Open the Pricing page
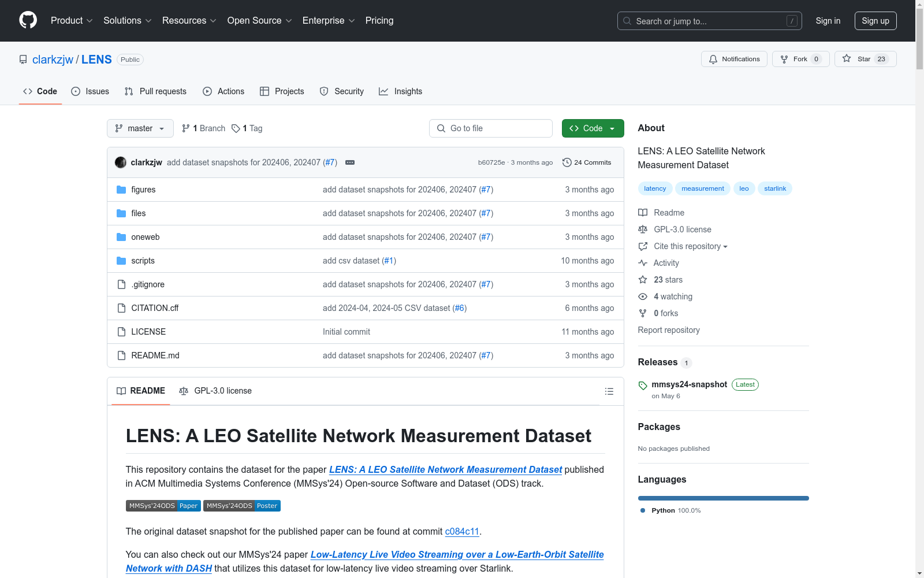Image resolution: width=924 pixels, height=578 pixels. (379, 20)
